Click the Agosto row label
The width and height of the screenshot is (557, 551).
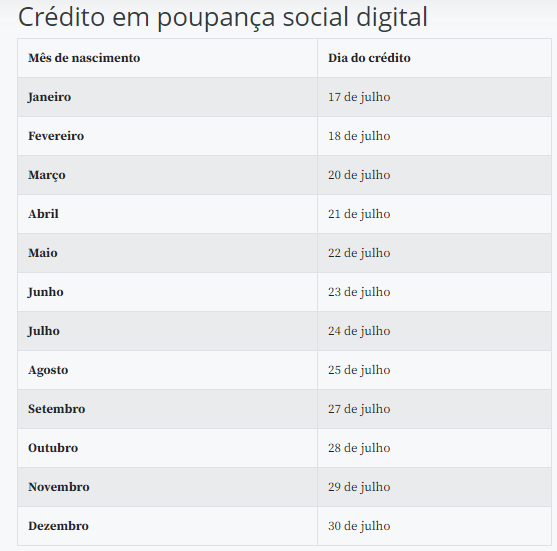pyautogui.click(x=48, y=370)
